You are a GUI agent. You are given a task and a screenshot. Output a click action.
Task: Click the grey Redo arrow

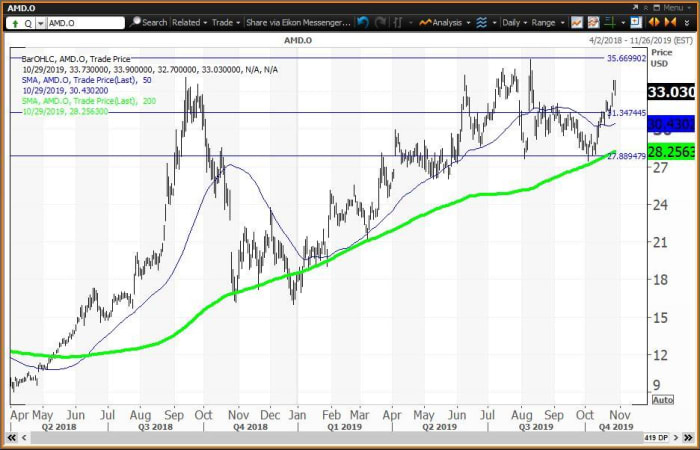[x=380, y=22]
